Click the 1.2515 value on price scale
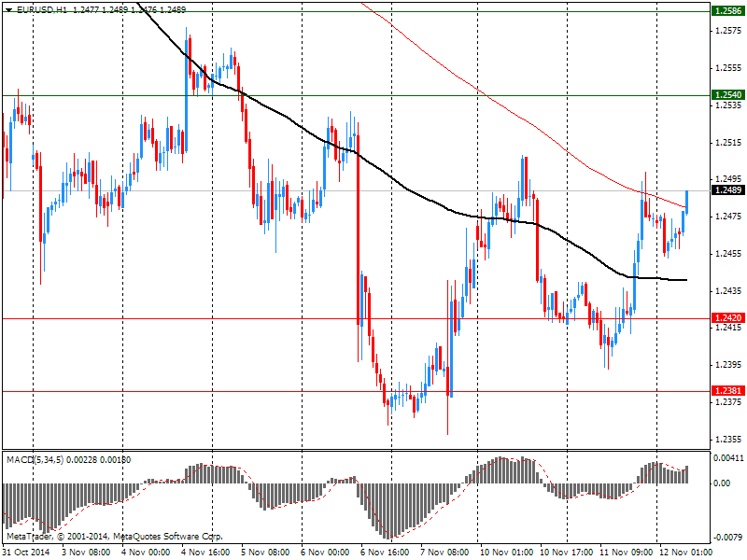Image resolution: width=747 pixels, height=560 pixels. point(728,143)
